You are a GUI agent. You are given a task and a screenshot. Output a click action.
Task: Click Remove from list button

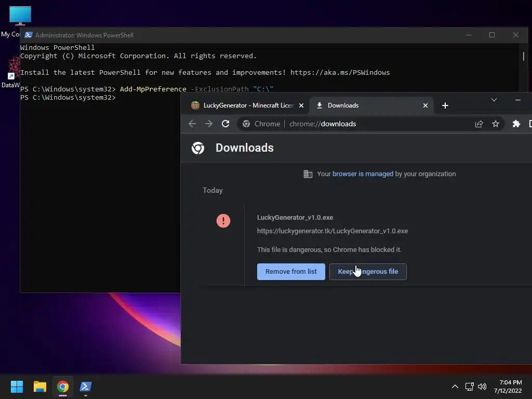coord(291,271)
